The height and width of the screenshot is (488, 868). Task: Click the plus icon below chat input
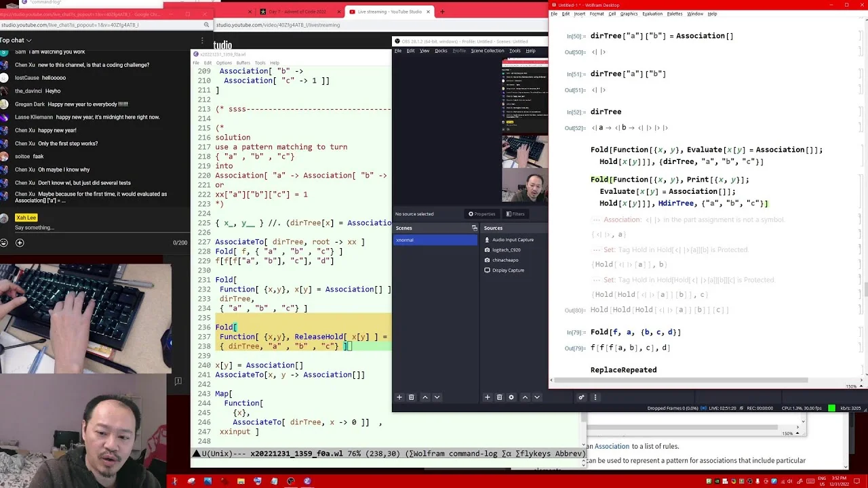[20, 243]
